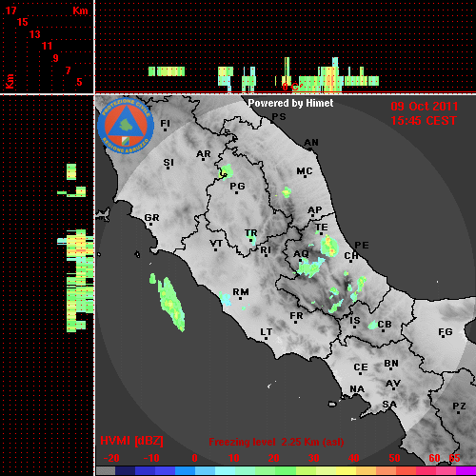The height and width of the screenshot is (476, 476).
Task: Click the AV city label
Action: pyautogui.click(x=393, y=384)
